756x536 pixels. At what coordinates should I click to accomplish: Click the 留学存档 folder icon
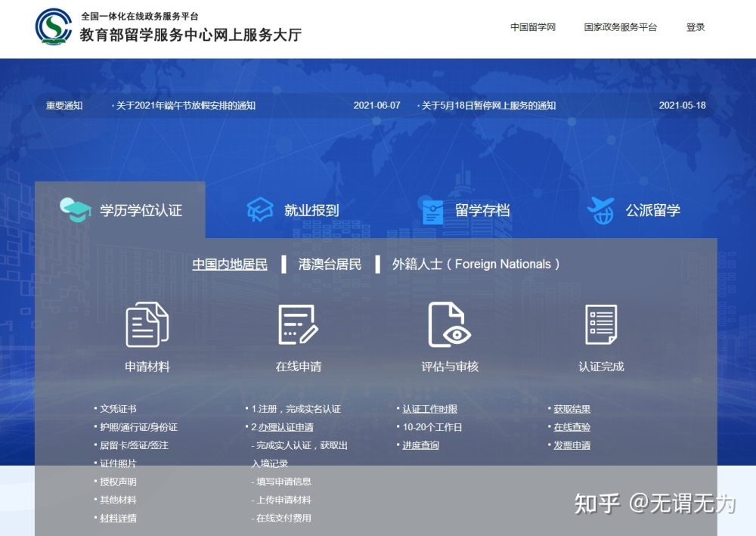click(432, 211)
